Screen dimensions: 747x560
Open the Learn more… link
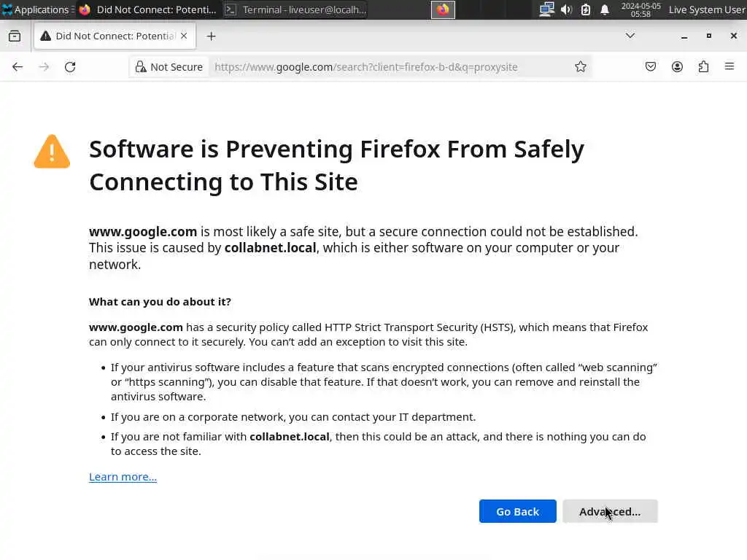(123, 477)
